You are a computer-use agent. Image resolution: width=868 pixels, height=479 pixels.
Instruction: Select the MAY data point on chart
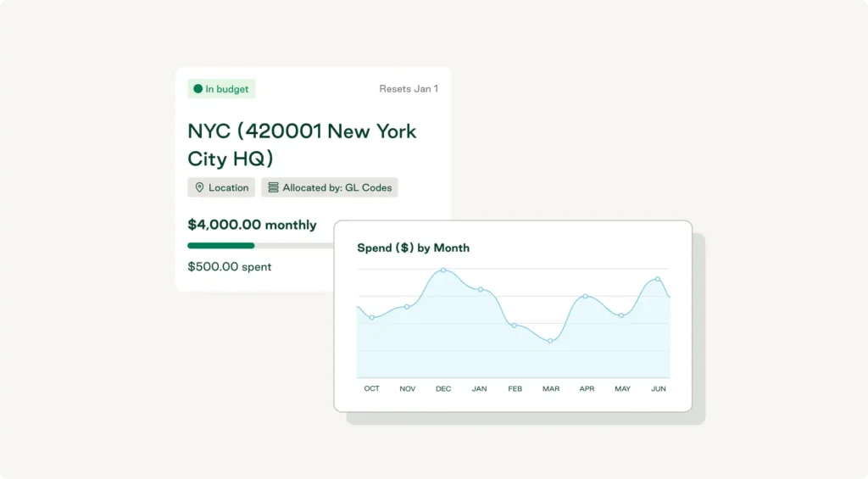click(621, 315)
